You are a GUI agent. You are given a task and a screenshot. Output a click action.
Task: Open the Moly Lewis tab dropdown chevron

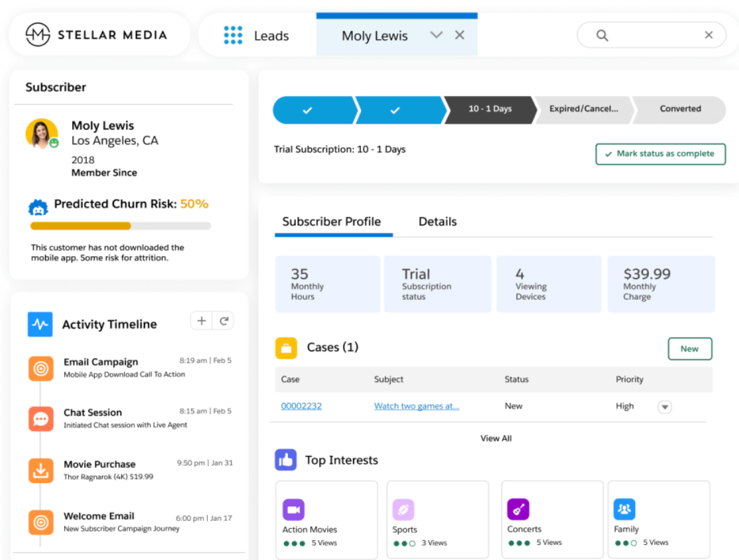436,36
